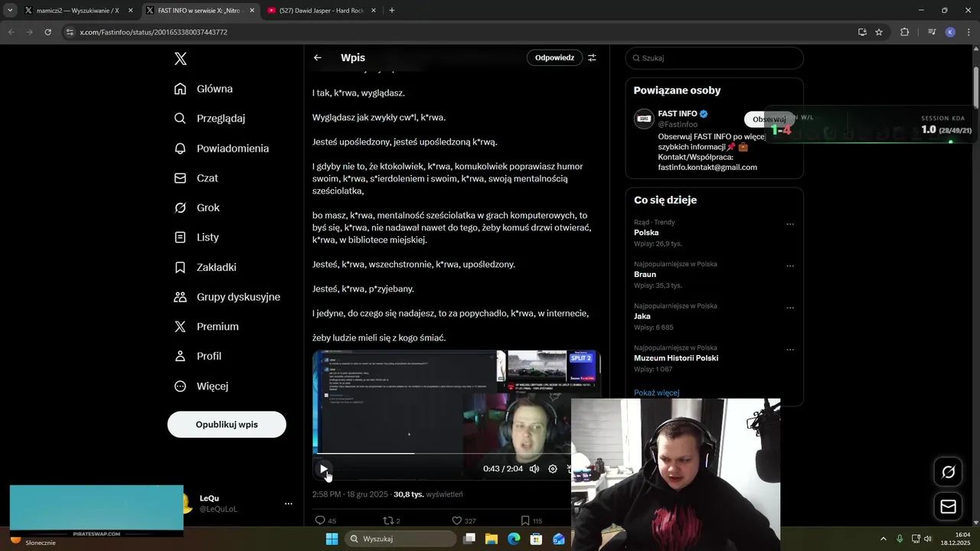
Task: Open the Grok floating button
Action: (x=948, y=472)
